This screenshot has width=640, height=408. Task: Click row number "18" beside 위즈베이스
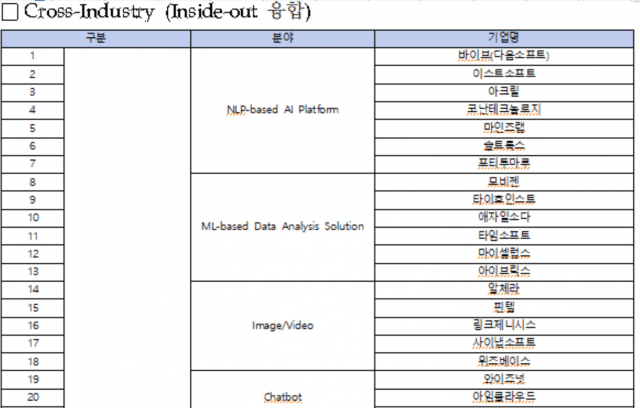(x=33, y=361)
